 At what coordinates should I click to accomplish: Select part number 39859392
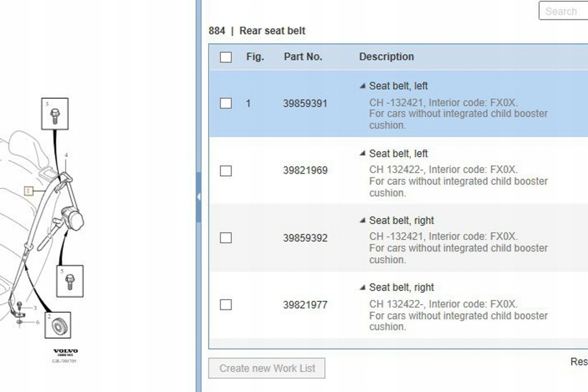pyautogui.click(x=305, y=238)
